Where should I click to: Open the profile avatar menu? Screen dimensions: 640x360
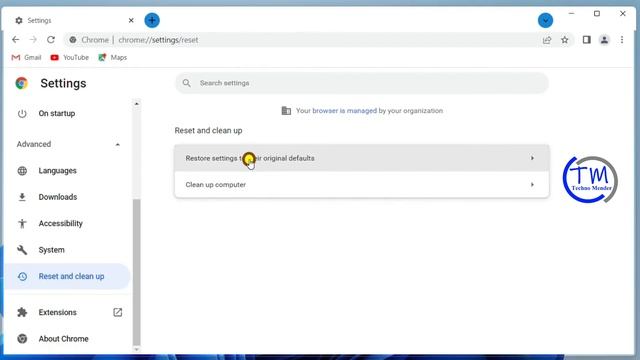pyautogui.click(x=604, y=40)
